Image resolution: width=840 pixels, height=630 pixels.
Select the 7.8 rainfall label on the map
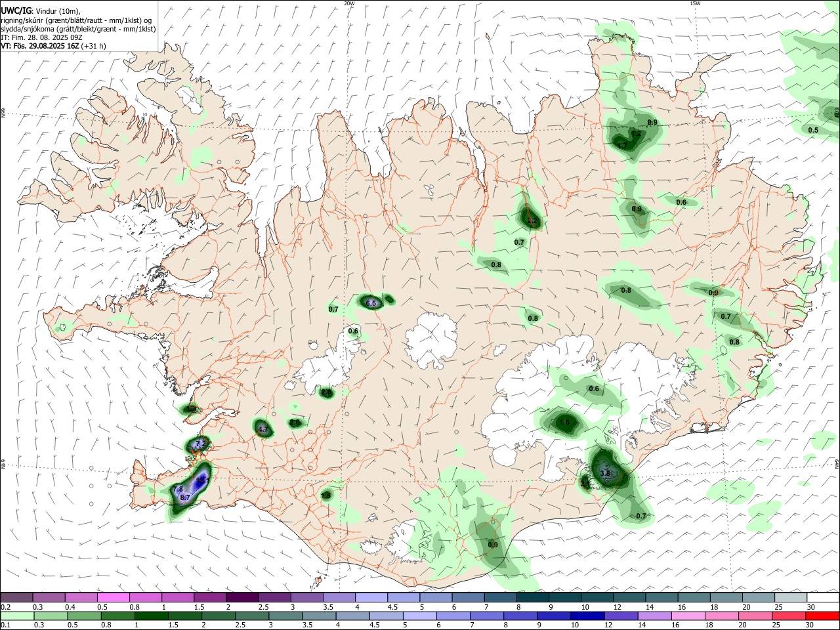point(178,490)
